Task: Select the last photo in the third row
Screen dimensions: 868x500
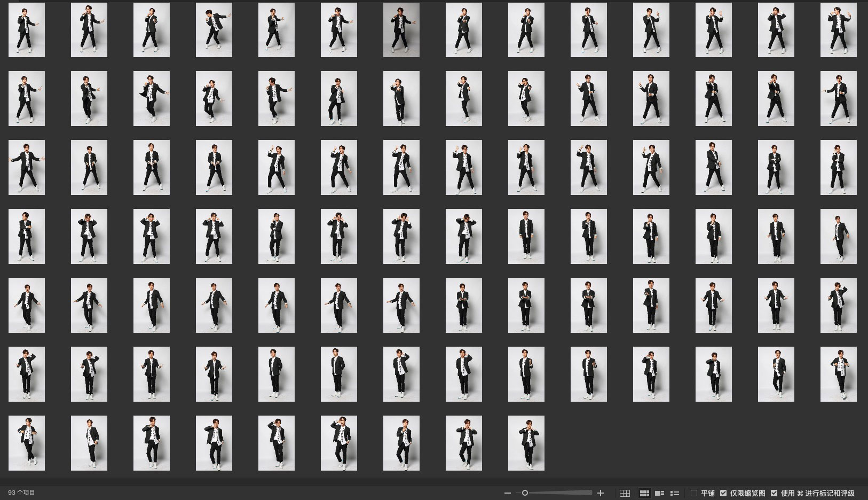Action: pos(839,168)
